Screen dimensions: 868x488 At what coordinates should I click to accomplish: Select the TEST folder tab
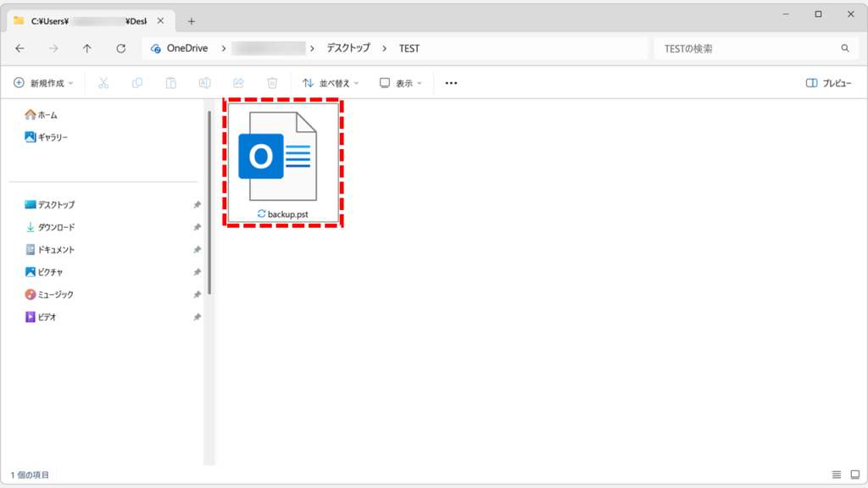tap(85, 19)
